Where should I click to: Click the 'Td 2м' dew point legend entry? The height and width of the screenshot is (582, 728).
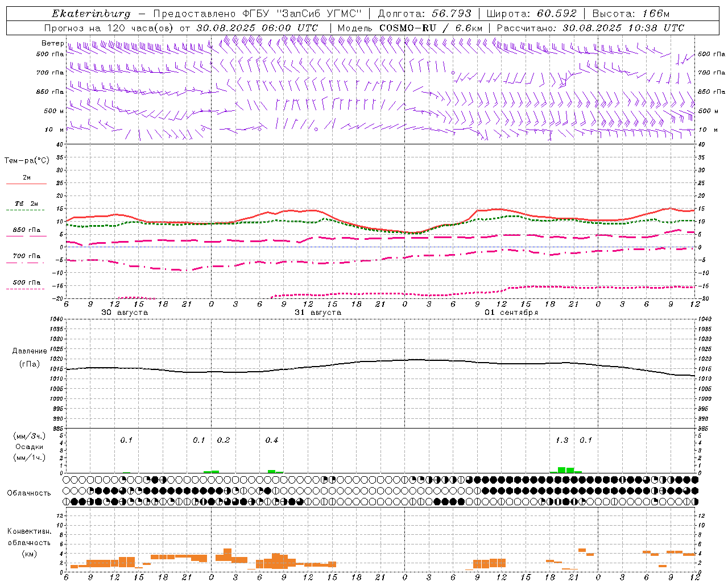pyautogui.click(x=26, y=203)
